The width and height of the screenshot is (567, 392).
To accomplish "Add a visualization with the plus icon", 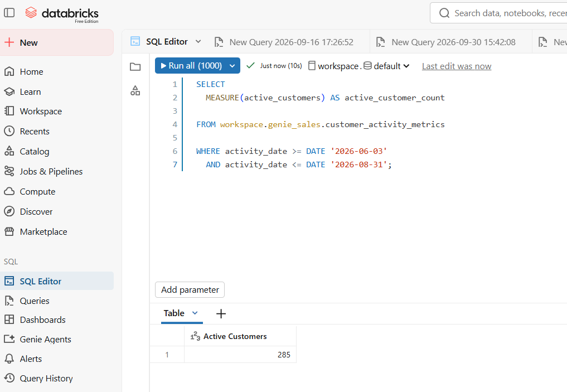I will tap(221, 313).
